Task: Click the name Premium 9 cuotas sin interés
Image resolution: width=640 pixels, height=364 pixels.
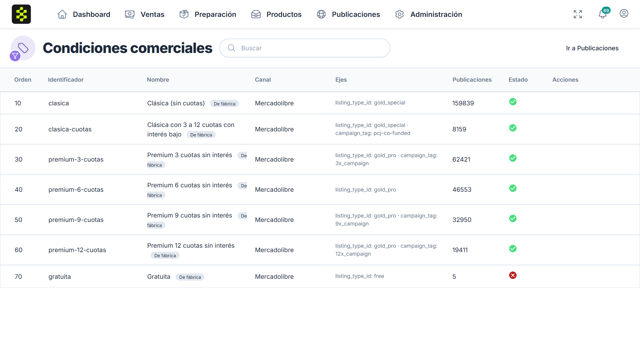Action: pos(190,215)
